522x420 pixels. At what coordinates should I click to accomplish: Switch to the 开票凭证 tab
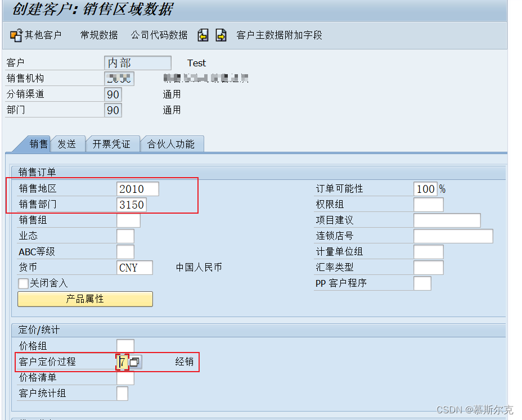(x=112, y=144)
